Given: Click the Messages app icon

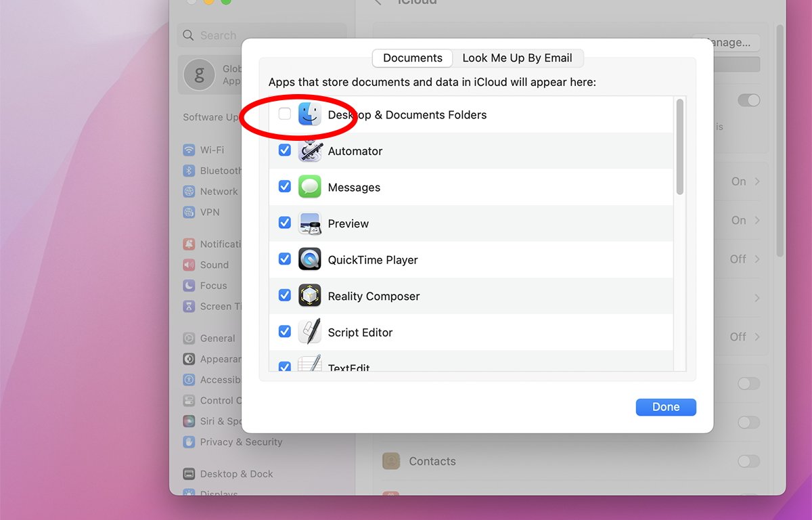Looking at the screenshot, I should pos(310,187).
